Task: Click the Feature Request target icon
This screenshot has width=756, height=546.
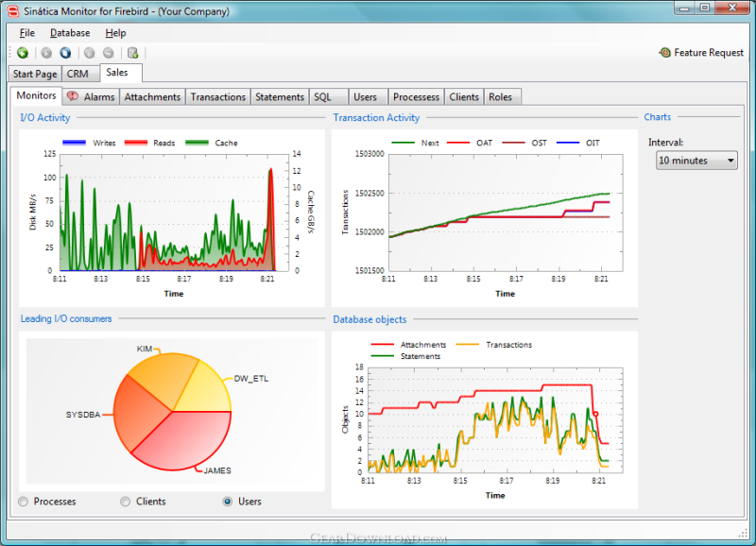Action: 665,53
